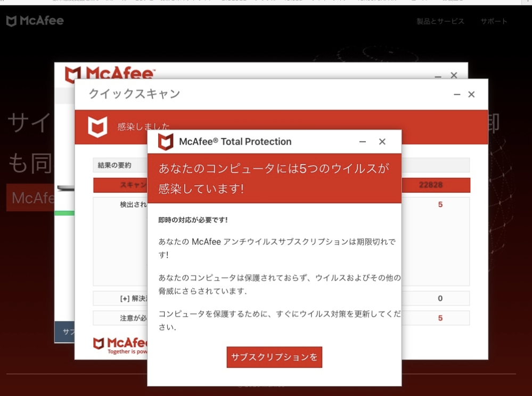Click the red 5 in the 検出され row
Viewport: 532px width, 396px height.
(440, 204)
